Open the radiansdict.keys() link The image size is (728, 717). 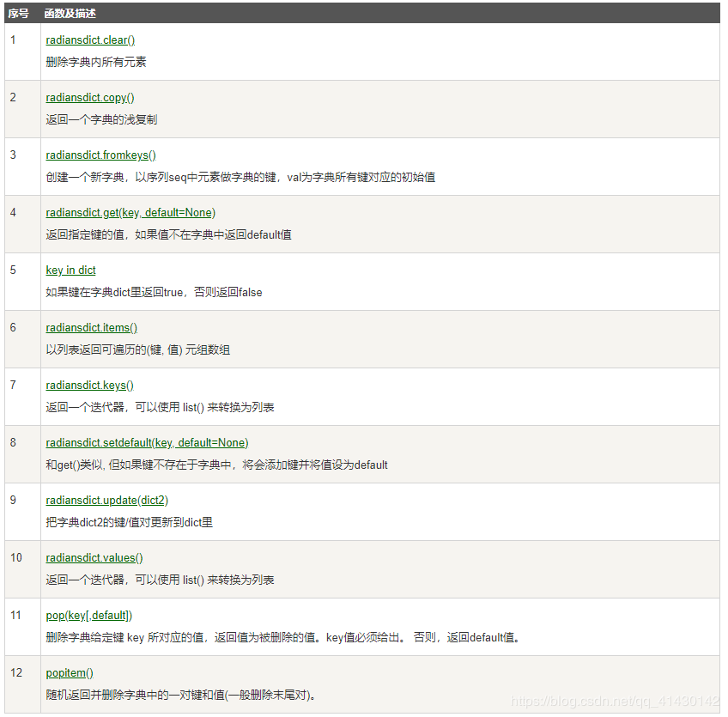click(x=89, y=385)
